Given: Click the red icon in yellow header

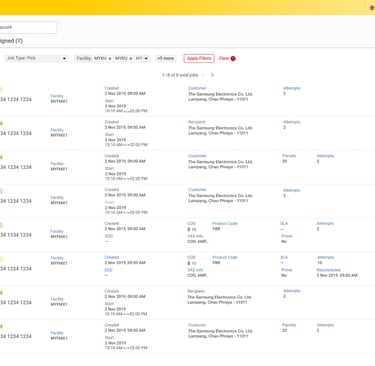Looking at the screenshot, I should tap(372, 8).
